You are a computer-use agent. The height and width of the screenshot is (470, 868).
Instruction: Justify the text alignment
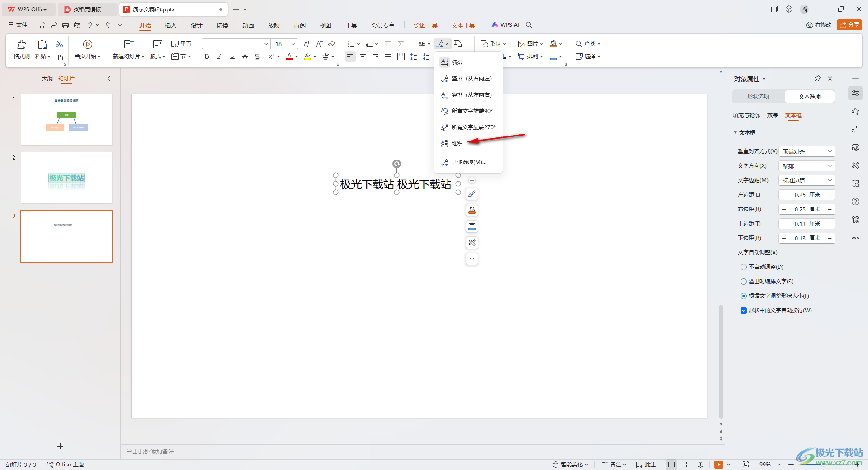pyautogui.click(x=388, y=56)
